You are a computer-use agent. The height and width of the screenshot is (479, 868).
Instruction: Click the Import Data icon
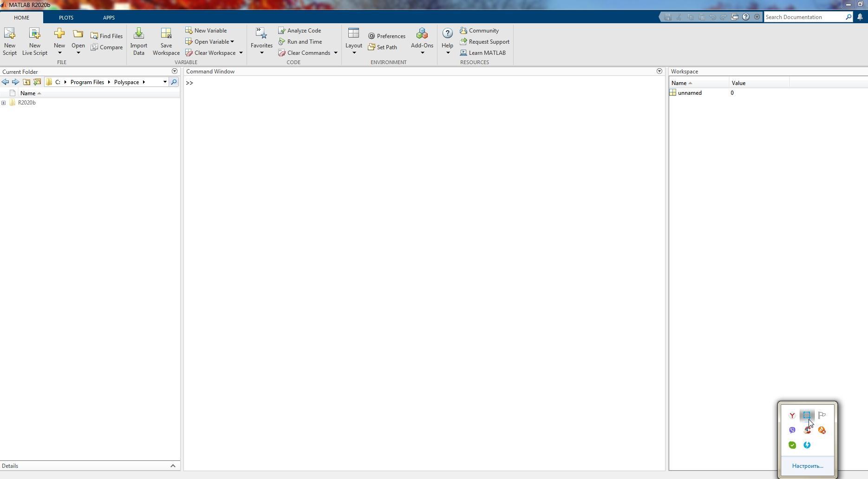click(138, 34)
